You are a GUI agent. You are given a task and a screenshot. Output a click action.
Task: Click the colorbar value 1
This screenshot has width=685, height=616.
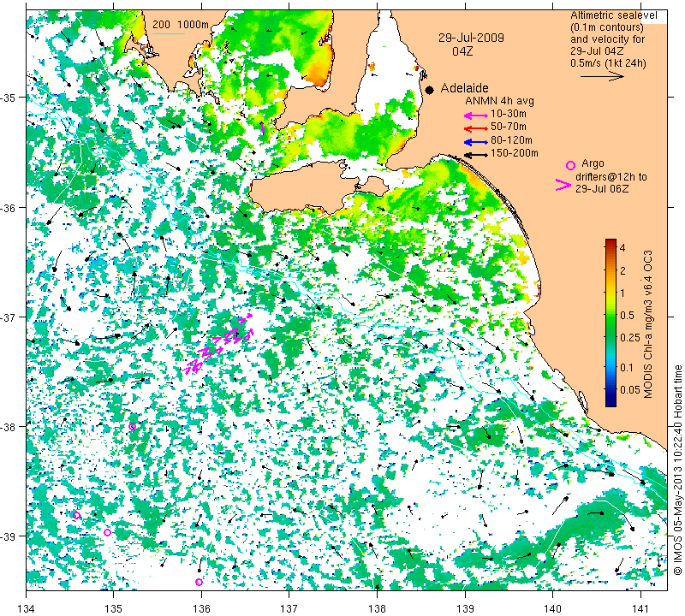pyautogui.click(x=622, y=293)
